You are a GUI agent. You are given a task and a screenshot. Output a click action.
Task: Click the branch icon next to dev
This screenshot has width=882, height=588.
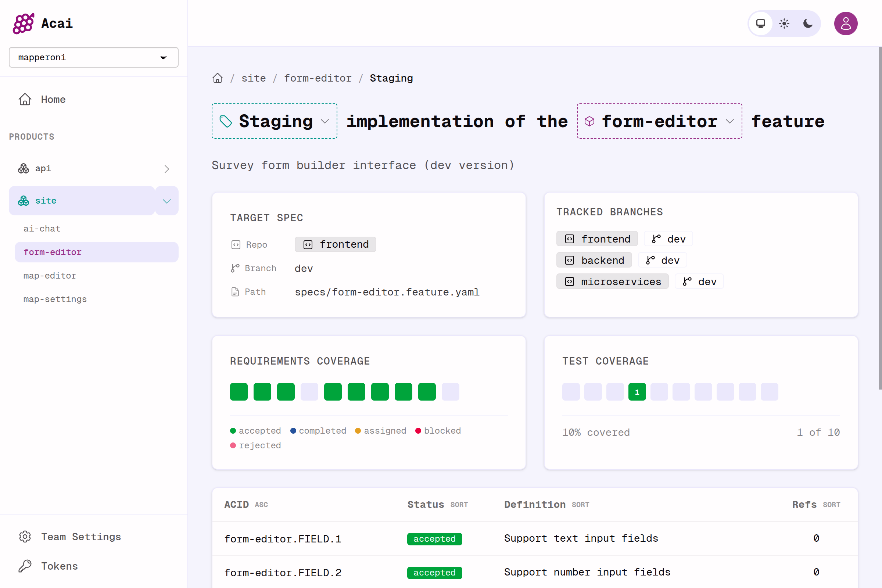coord(236,268)
